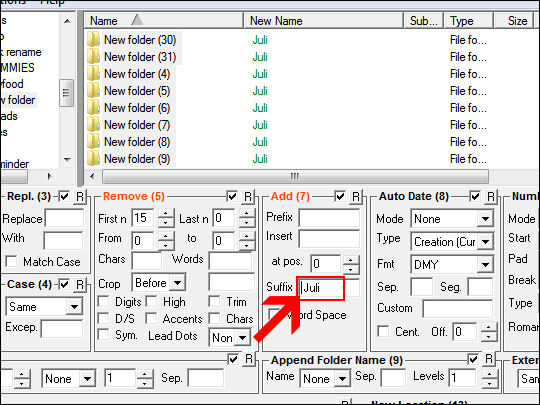The image size is (540, 405).
Task: Click Type cell for New folder (9)
Action: tap(468, 159)
